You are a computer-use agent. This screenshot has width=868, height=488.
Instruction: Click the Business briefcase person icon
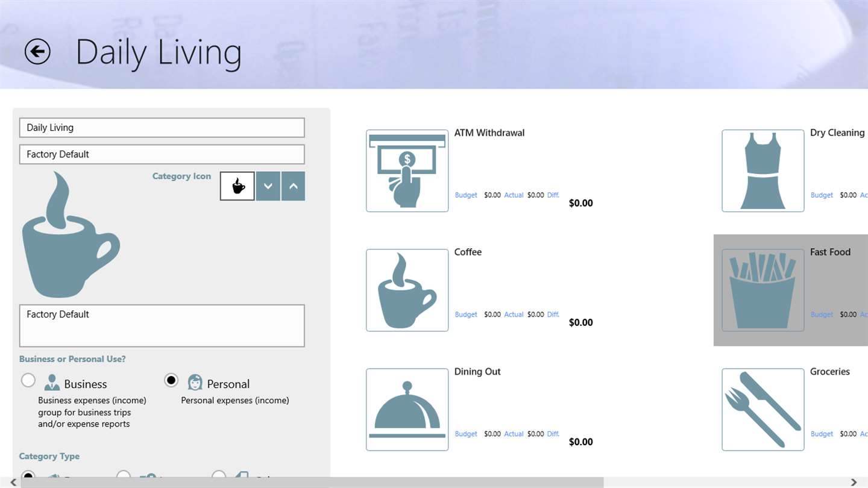point(52,383)
